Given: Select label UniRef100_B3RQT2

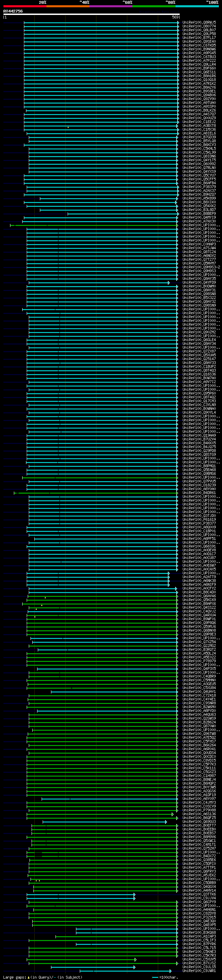Looking at the screenshot, I should 199,649.
